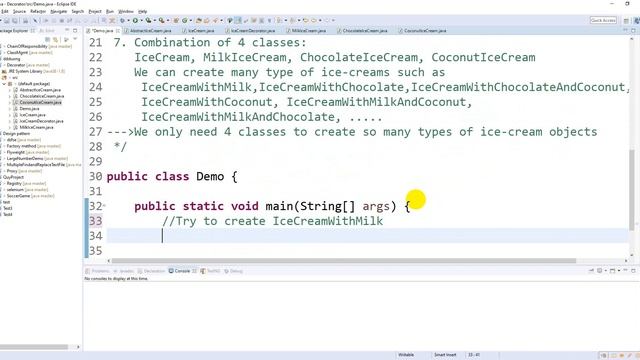
Task: Open the Project menu
Action: click(95, 11)
